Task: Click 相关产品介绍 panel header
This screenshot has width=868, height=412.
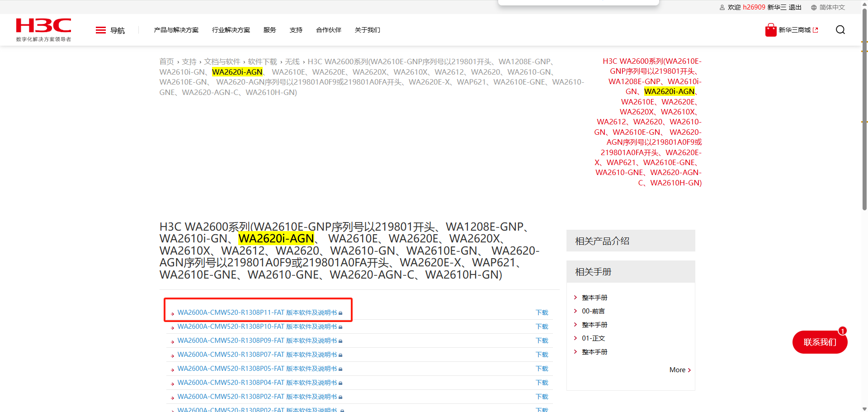Action: (x=631, y=241)
